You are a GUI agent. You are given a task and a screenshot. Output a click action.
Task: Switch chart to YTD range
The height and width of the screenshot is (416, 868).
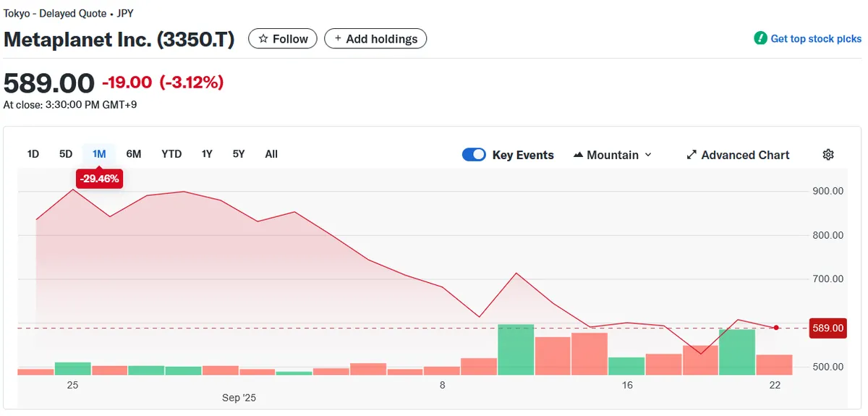tap(171, 154)
